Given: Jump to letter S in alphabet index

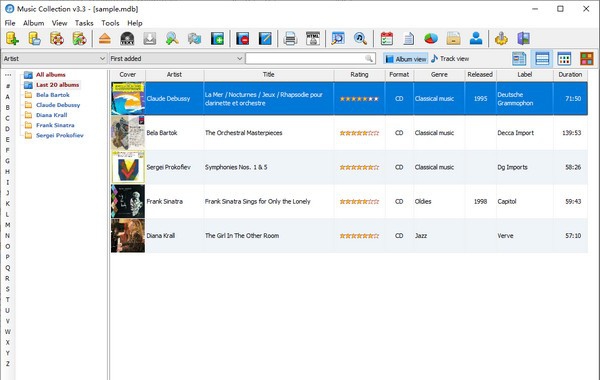Looking at the screenshot, I should tap(8, 289).
